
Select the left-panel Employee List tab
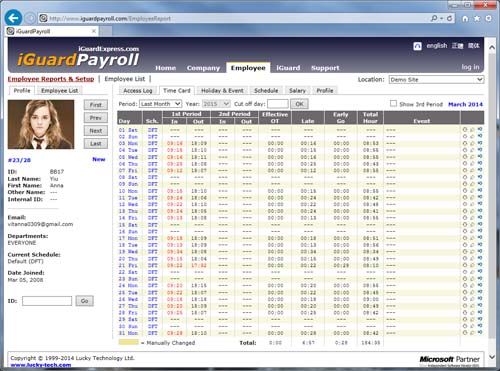pyautogui.click(x=60, y=90)
